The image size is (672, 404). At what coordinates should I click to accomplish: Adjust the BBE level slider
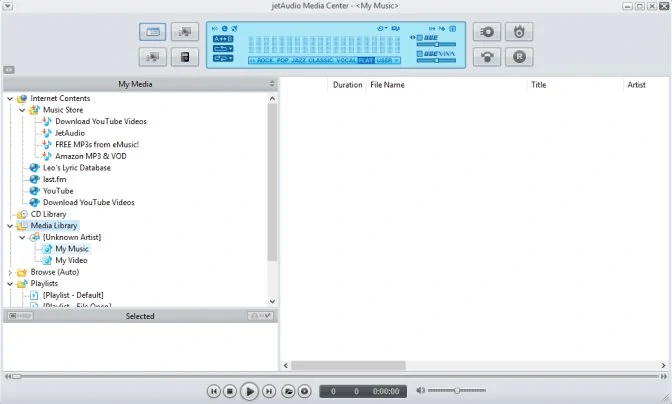point(436,45)
